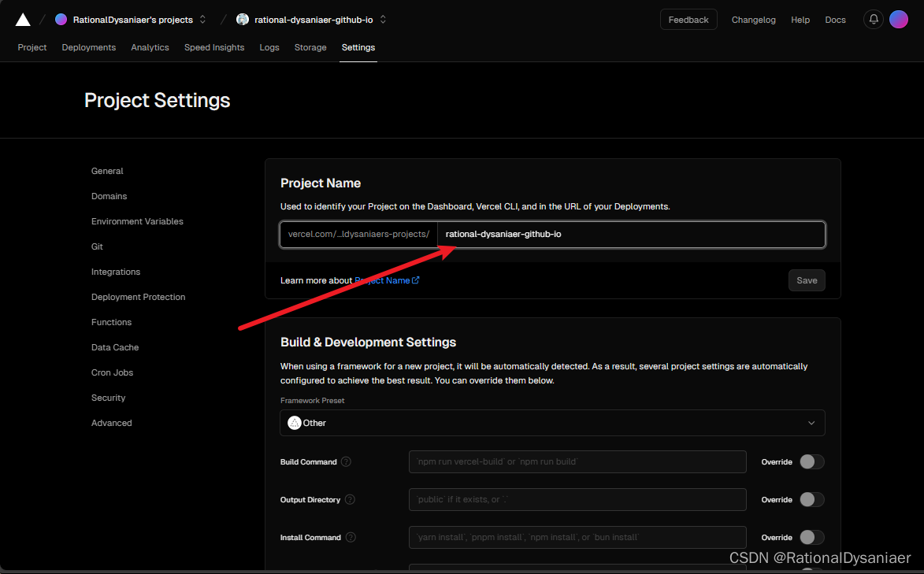Click the Install Command input field
This screenshot has height=574, width=924.
coord(577,538)
